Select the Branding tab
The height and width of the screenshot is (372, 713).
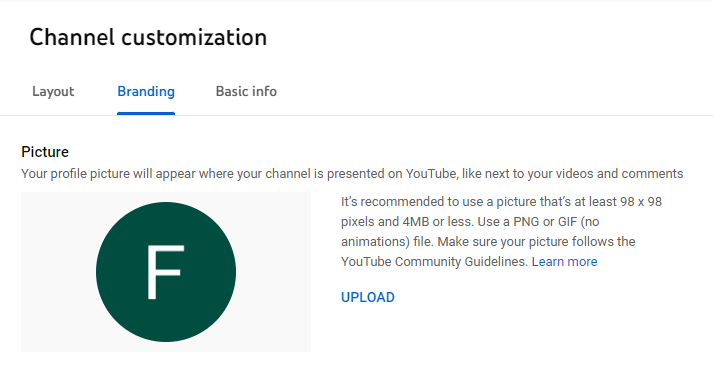pyautogui.click(x=146, y=91)
